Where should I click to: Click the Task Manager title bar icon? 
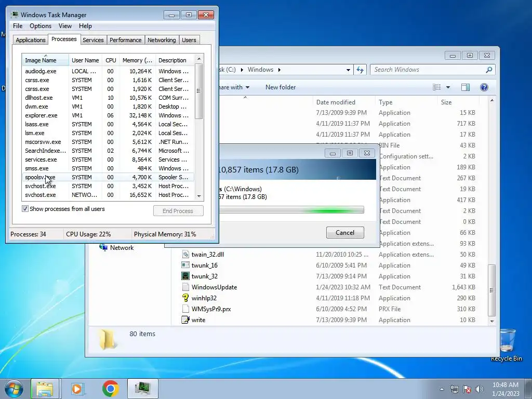point(14,15)
